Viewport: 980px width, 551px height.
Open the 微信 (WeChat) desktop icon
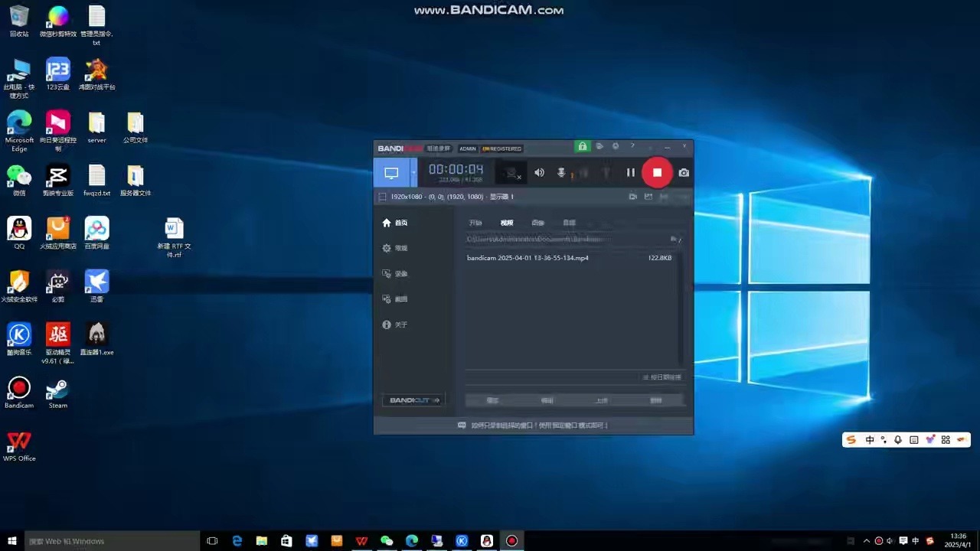pyautogui.click(x=19, y=181)
